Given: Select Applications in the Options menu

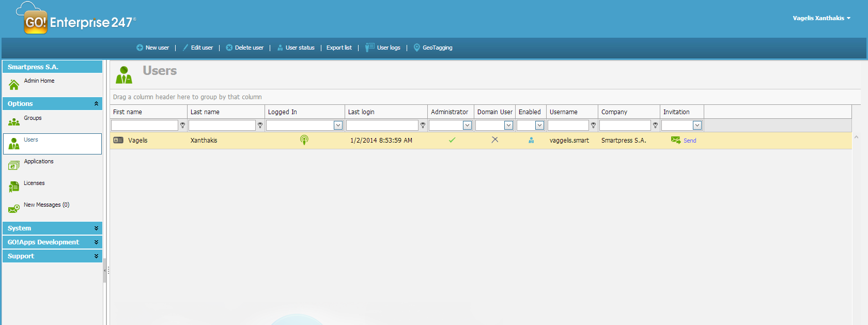Looking at the screenshot, I should 38,162.
